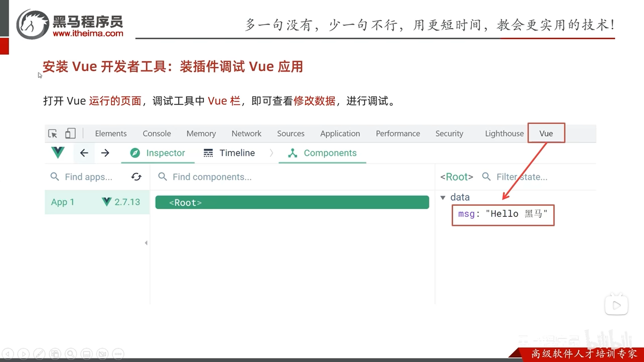Toggle camera off icon in slideshow controls
644x362 pixels.
102,354
